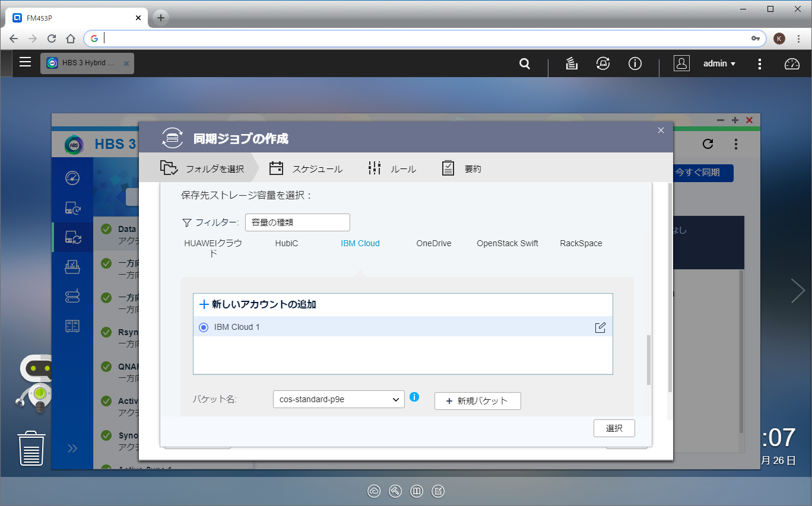This screenshot has width=812, height=506.
Task: Go to the ルール step
Action: (392, 169)
